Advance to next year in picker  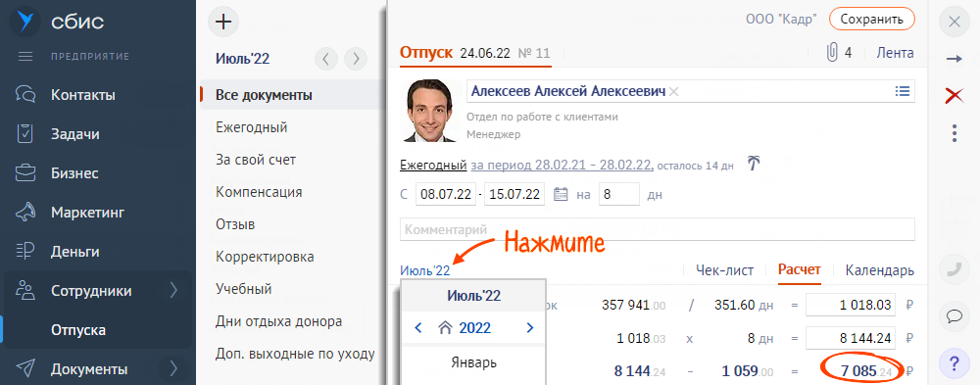[x=530, y=327]
